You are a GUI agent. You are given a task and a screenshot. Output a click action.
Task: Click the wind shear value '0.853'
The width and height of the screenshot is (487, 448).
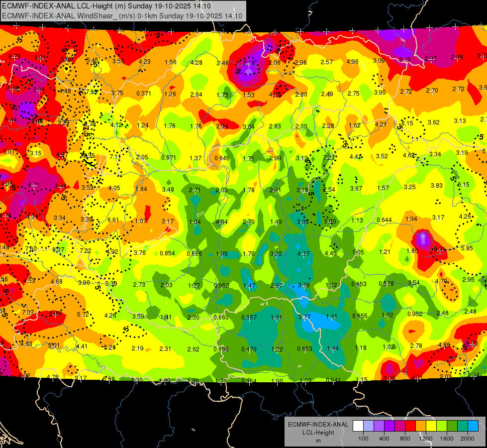(304, 349)
